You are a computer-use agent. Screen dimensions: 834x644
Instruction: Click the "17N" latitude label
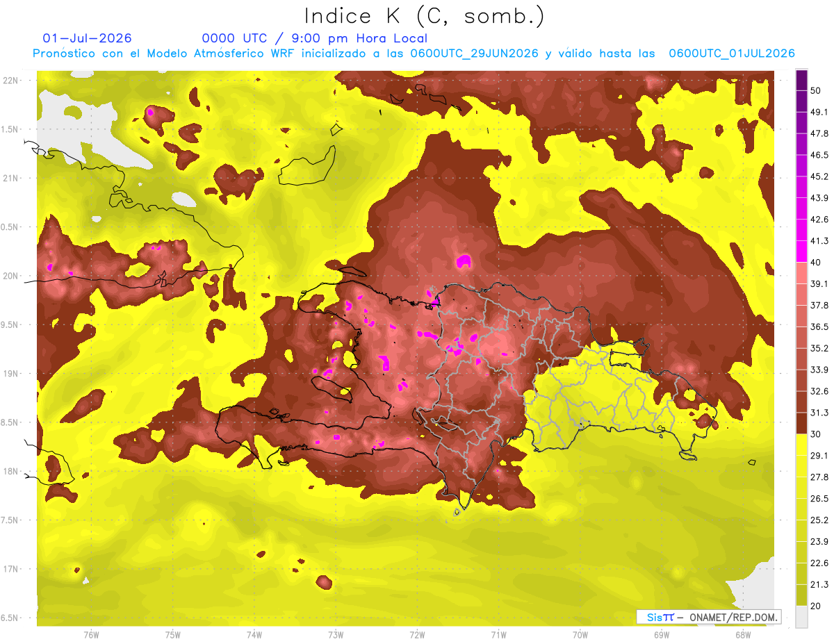(x=12, y=569)
